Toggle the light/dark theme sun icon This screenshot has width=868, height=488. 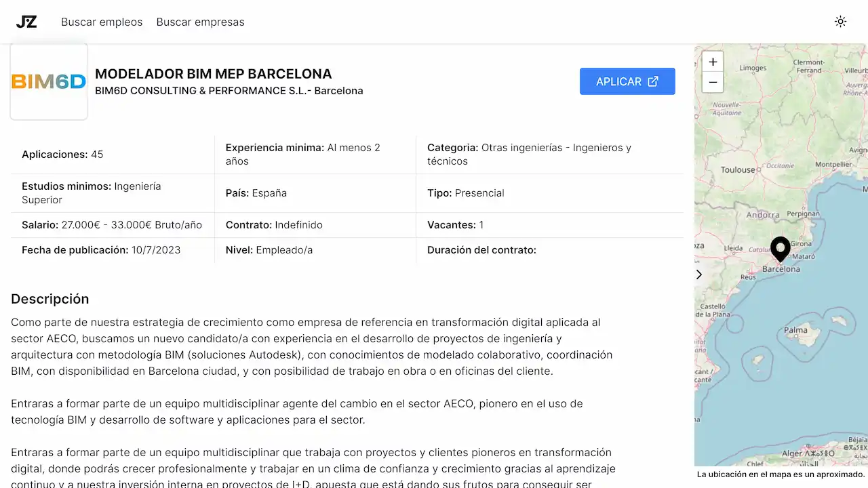(840, 22)
